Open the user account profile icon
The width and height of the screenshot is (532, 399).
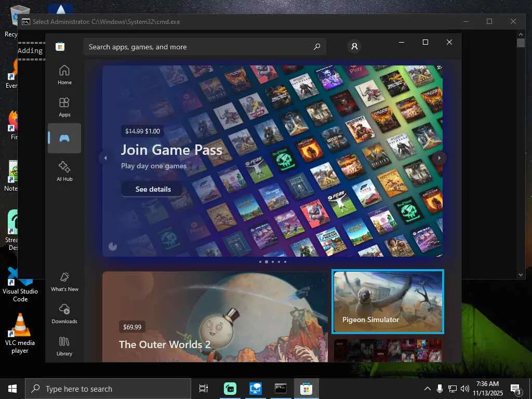[x=354, y=46]
